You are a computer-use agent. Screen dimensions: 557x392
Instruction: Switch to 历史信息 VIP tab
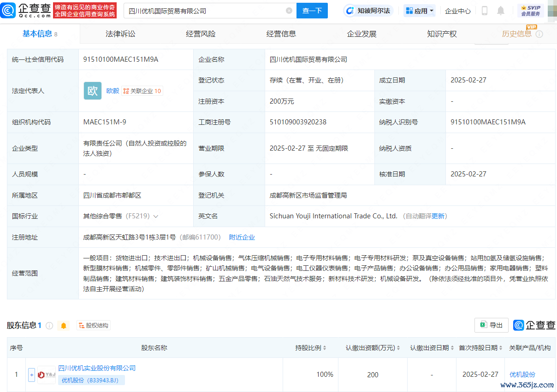coord(516,34)
